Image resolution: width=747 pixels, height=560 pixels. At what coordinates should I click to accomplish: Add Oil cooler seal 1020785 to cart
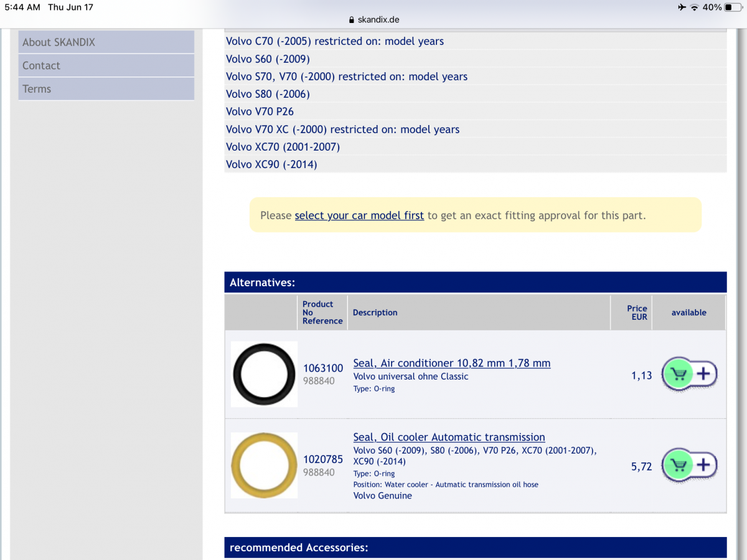point(689,465)
